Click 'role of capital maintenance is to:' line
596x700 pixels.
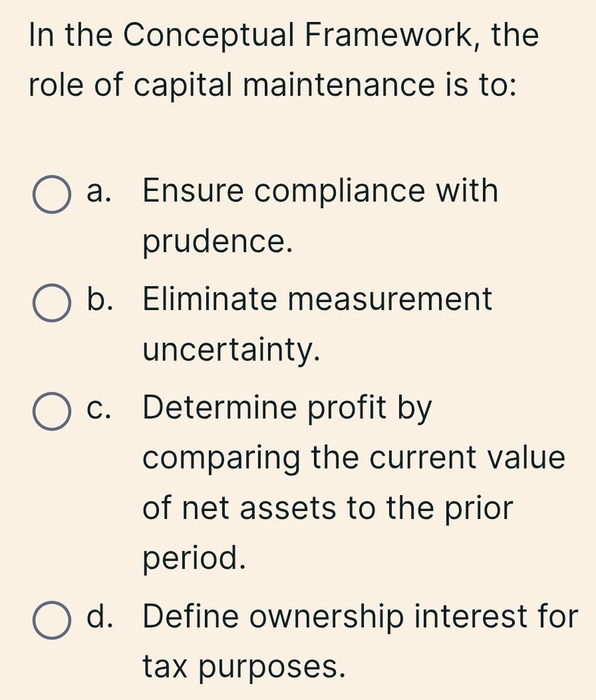point(273,87)
